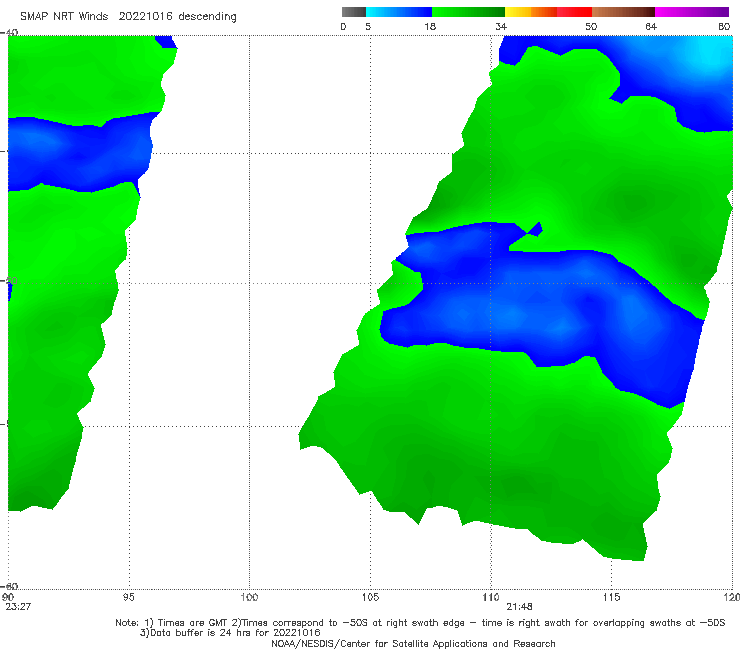Click the longitude label '110'
The height and width of the screenshot is (650, 740).
(x=491, y=598)
